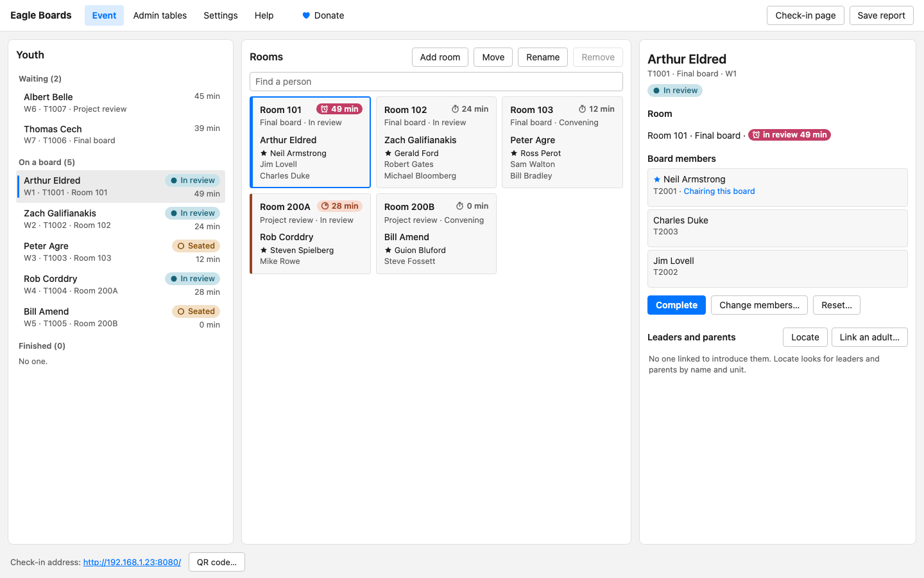Select Thomas Cech in the Waiting list
924x578 pixels.
point(121,134)
